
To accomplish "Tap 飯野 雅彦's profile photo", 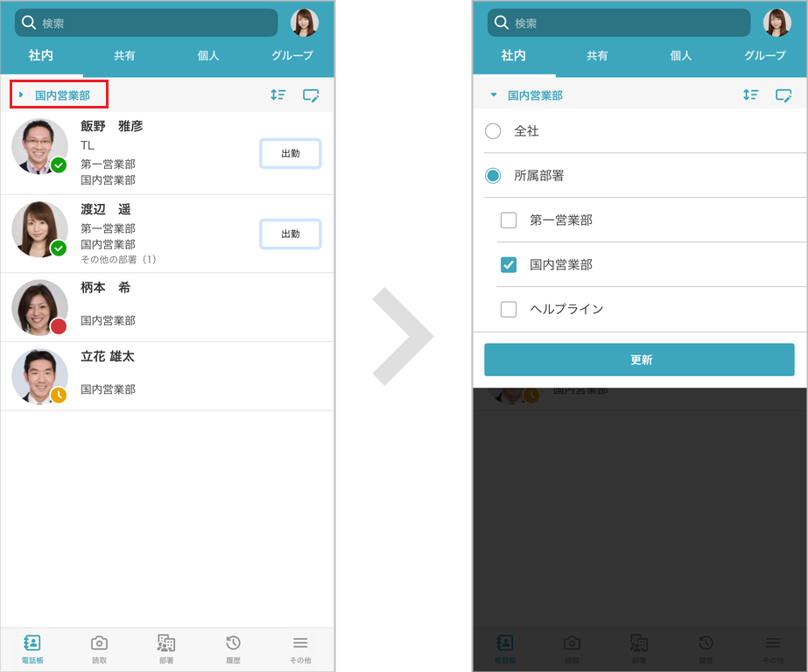I will coord(39,147).
